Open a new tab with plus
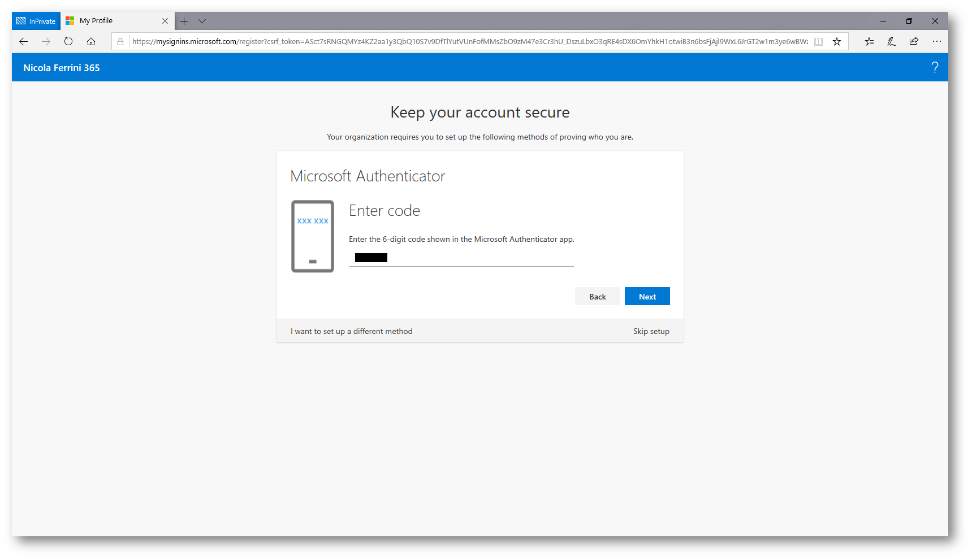 184,21
